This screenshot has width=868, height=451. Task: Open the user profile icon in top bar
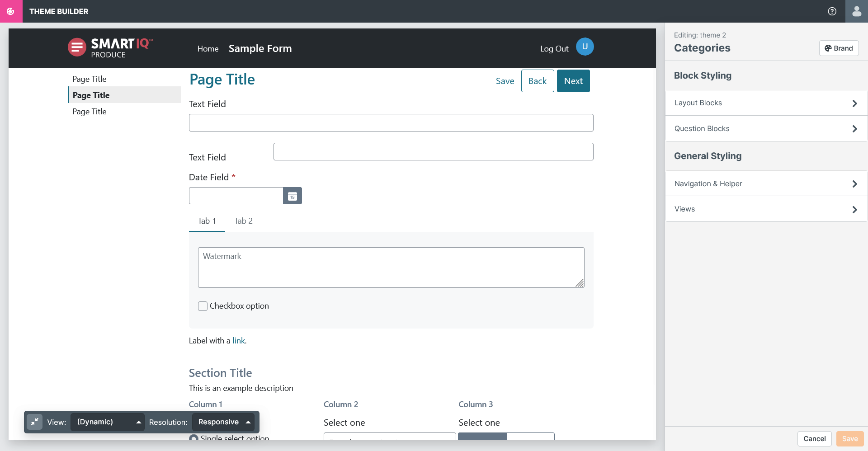(x=857, y=11)
